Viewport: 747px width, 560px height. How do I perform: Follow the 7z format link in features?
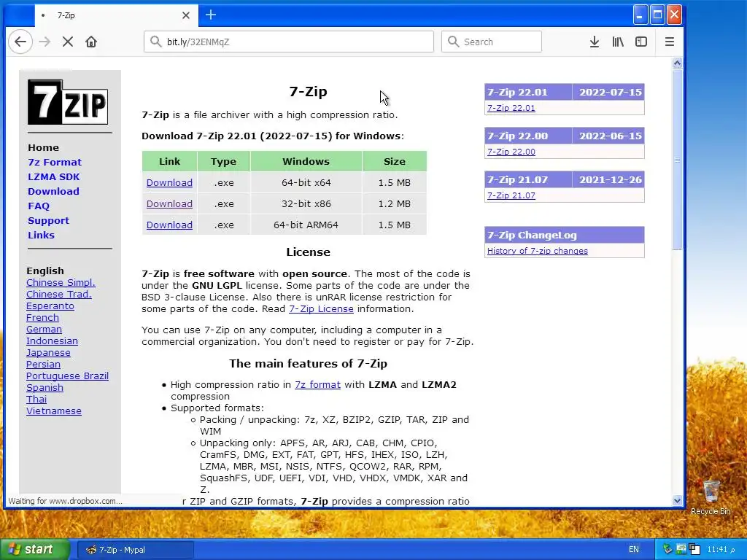coord(317,385)
